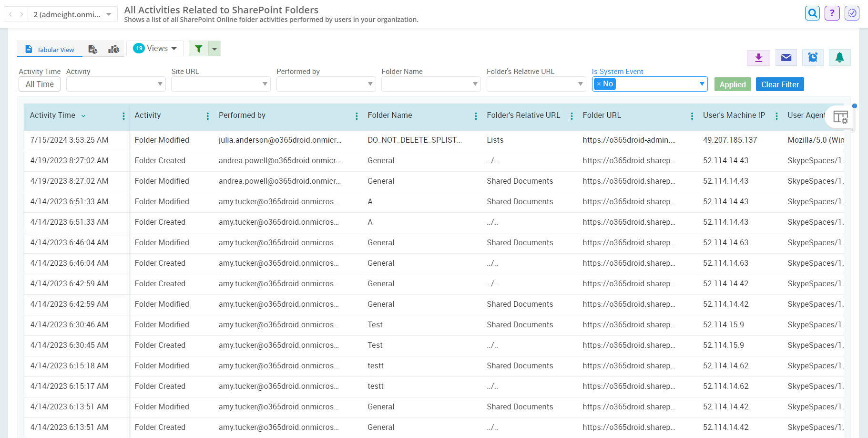Click the Clear Filter button
Viewport: 868px width, 438px height.
click(780, 84)
